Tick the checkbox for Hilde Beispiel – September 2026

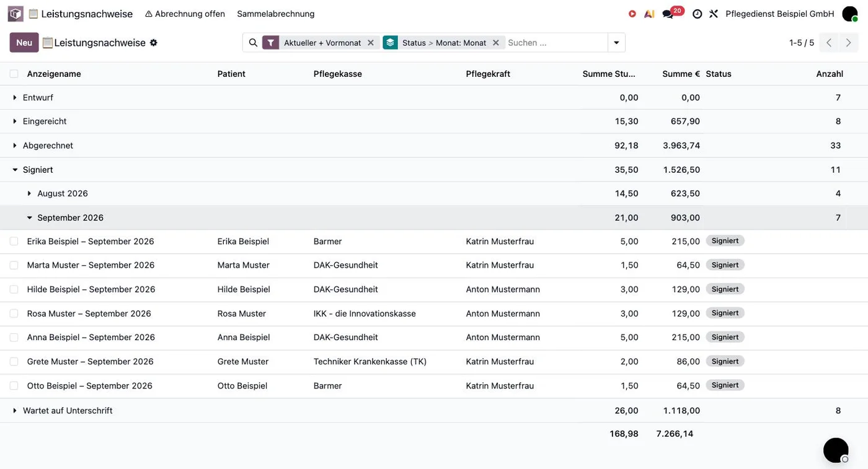[14, 289]
